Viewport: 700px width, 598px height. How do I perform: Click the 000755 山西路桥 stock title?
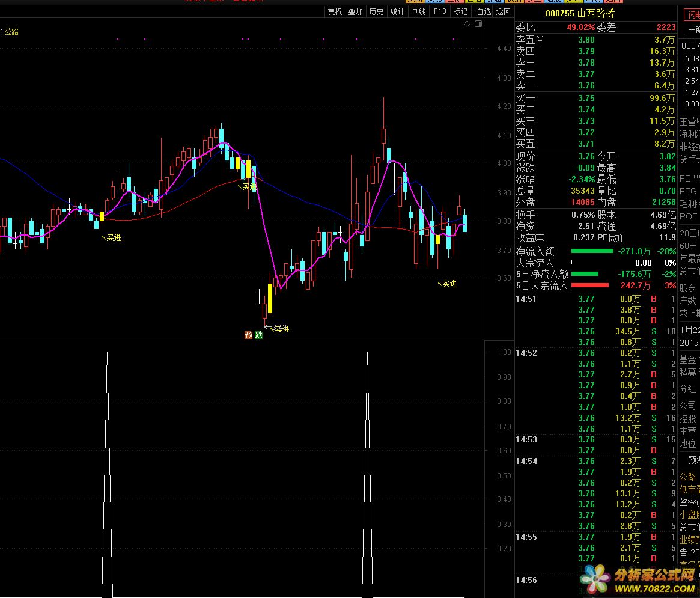tap(580, 13)
